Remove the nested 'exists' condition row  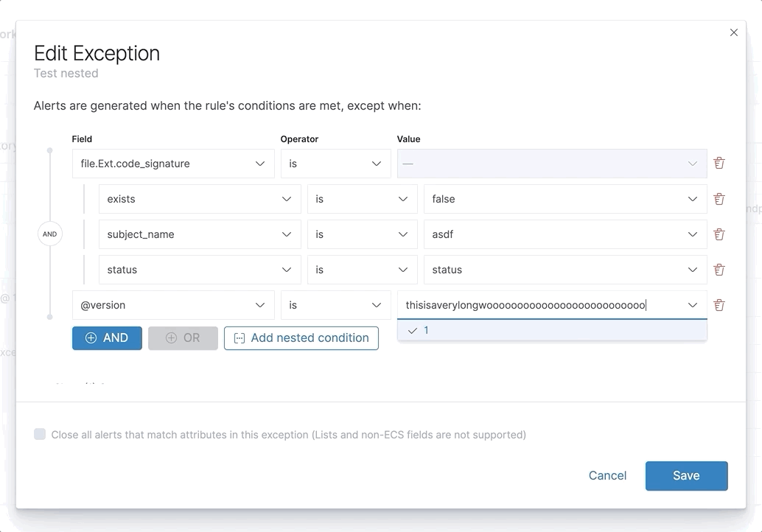[x=719, y=199]
